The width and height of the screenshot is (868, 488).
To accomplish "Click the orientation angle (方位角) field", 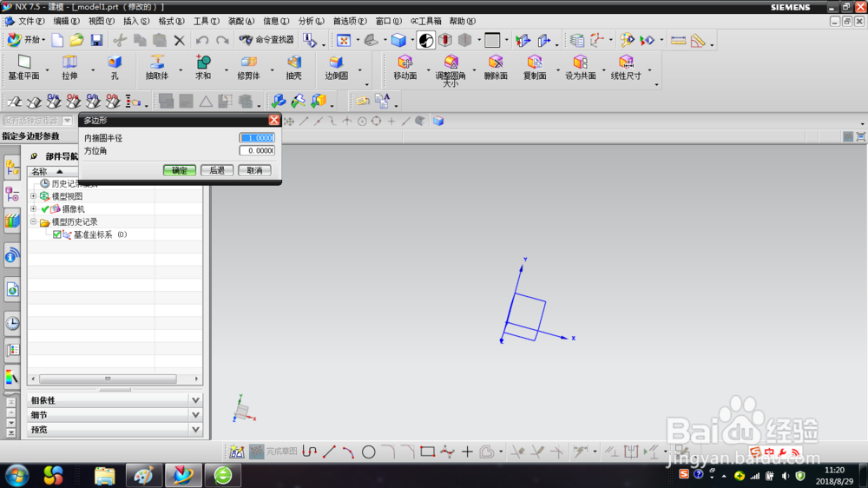I will [x=257, y=151].
